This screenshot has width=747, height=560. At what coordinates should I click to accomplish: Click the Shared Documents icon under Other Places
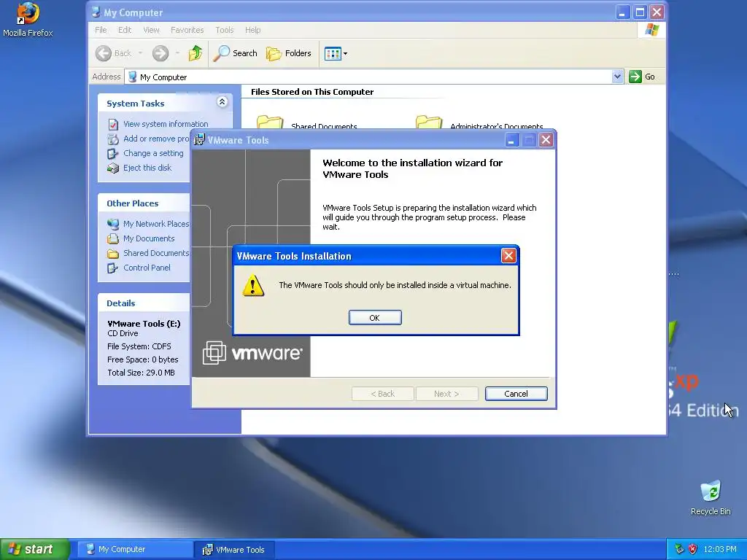(113, 253)
